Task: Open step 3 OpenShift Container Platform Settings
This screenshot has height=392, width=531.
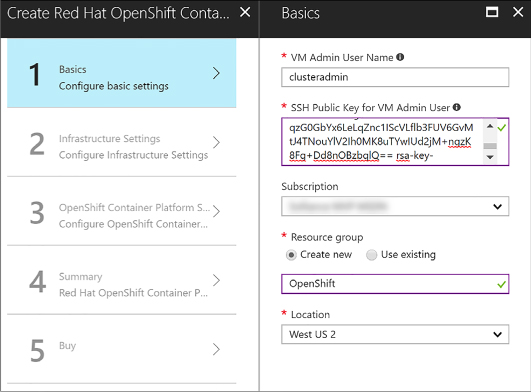Action: coord(122,212)
